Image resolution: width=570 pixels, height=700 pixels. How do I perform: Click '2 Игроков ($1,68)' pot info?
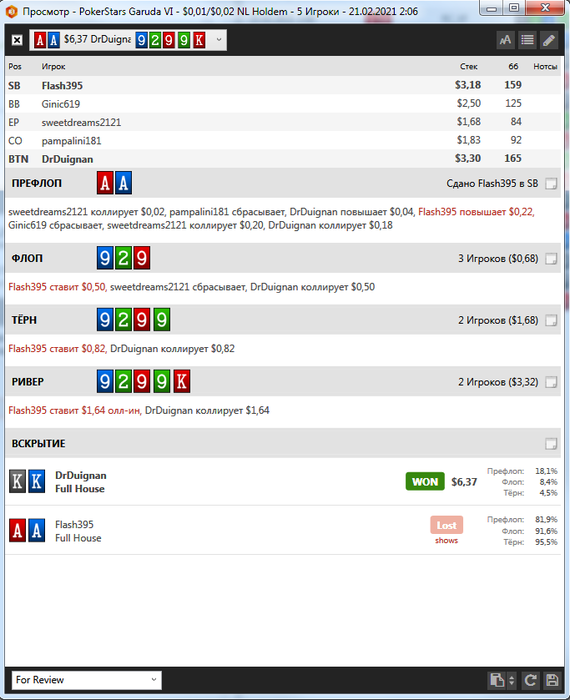498,320
